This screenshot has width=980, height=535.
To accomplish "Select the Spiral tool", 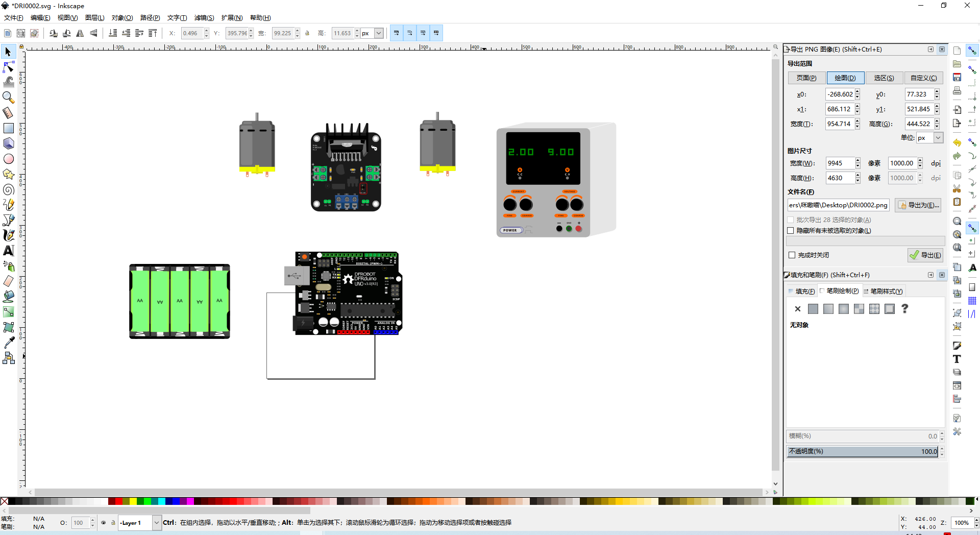I will coord(8,189).
